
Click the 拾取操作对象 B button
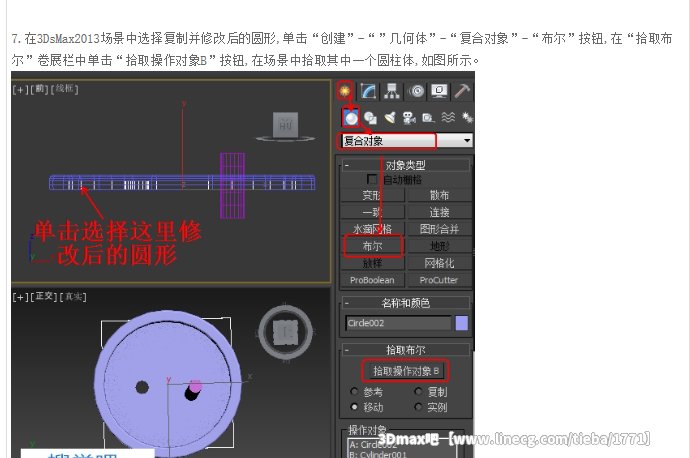pyautogui.click(x=405, y=371)
